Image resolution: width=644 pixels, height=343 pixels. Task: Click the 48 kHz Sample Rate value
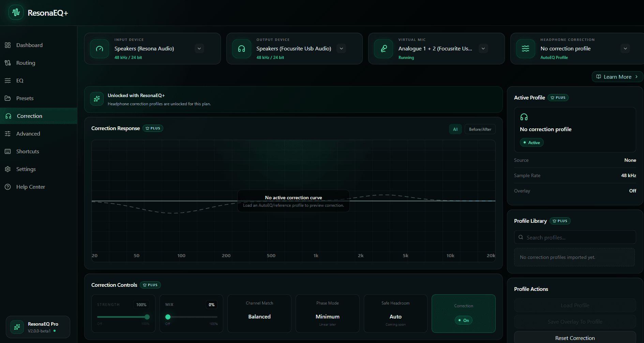point(629,175)
